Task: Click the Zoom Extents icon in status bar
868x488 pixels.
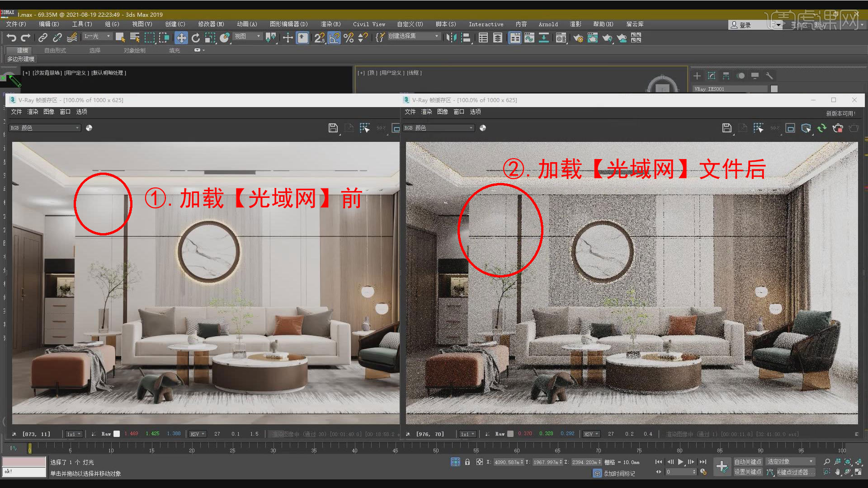Action: (848, 462)
